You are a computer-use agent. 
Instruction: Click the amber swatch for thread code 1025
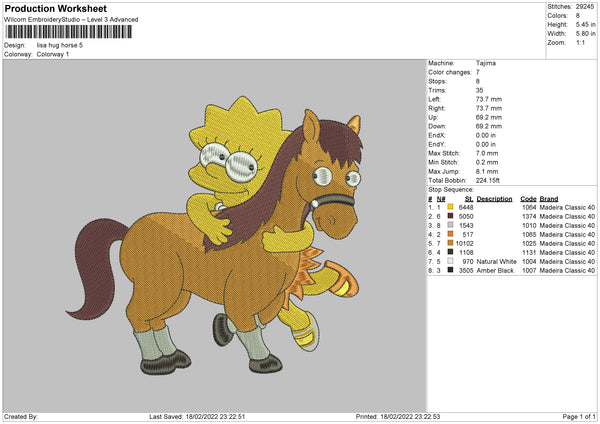(x=450, y=243)
